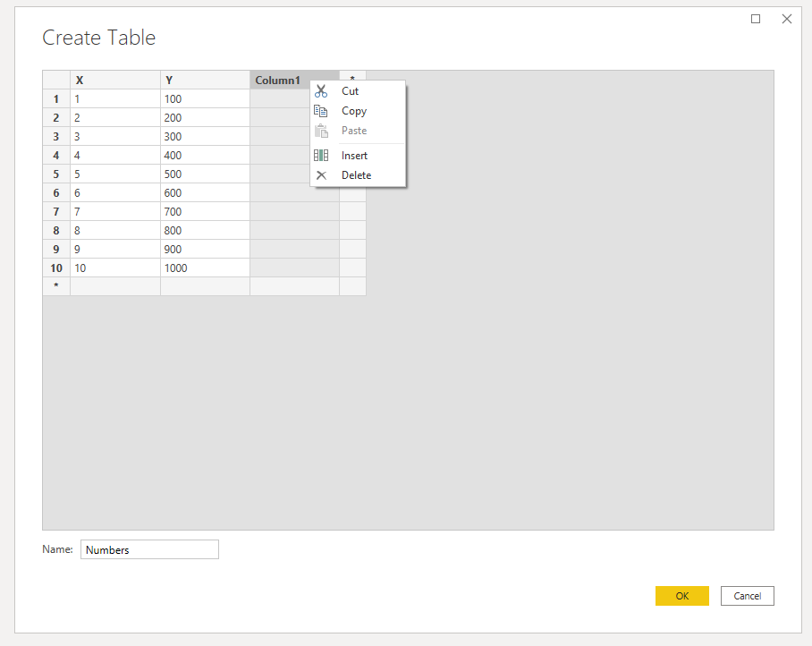Choose Delete from the context menu

tap(358, 175)
